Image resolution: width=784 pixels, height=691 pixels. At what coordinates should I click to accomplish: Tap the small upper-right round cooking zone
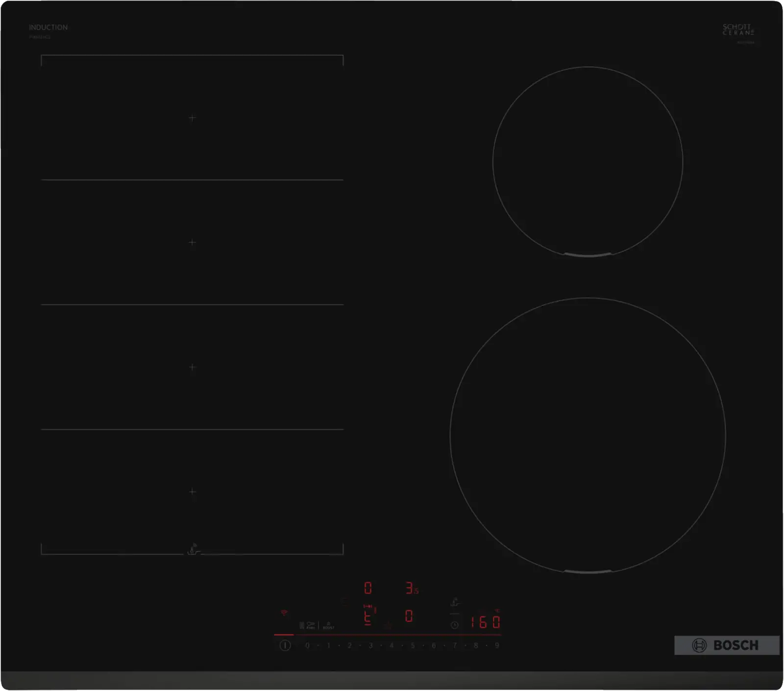(x=588, y=162)
